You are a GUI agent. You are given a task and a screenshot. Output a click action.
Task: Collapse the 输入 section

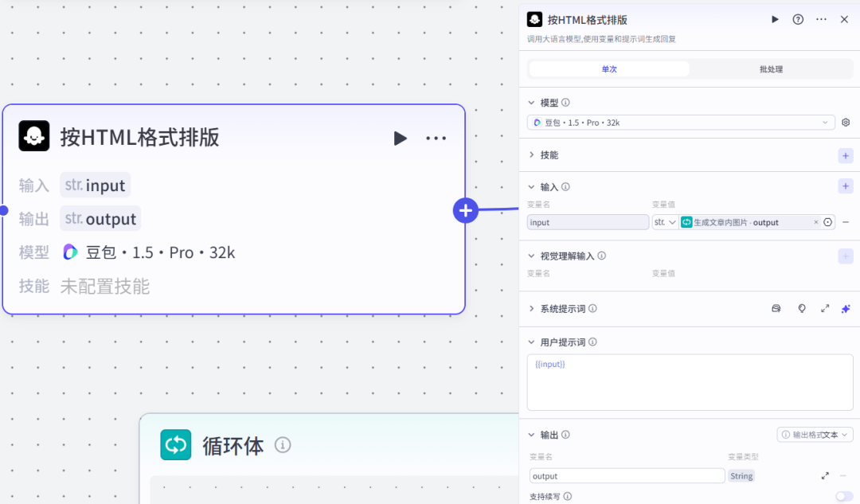[x=531, y=187]
